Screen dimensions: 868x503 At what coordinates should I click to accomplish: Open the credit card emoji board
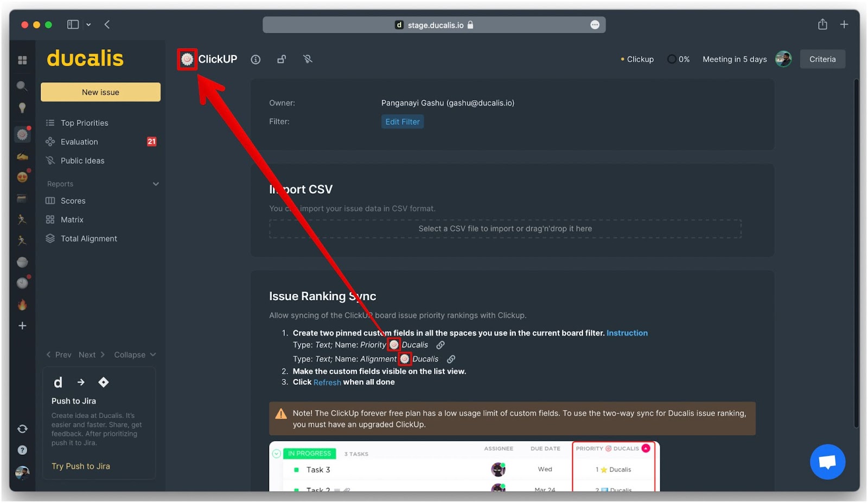tap(22, 198)
